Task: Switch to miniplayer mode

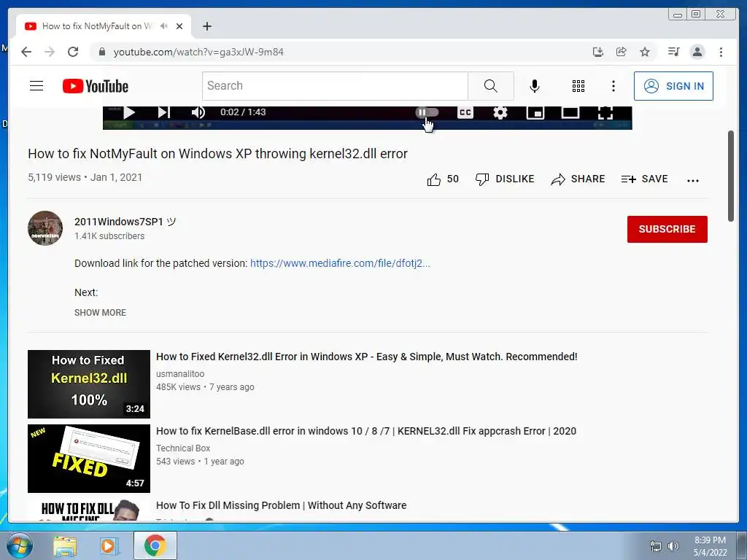Action: point(535,112)
